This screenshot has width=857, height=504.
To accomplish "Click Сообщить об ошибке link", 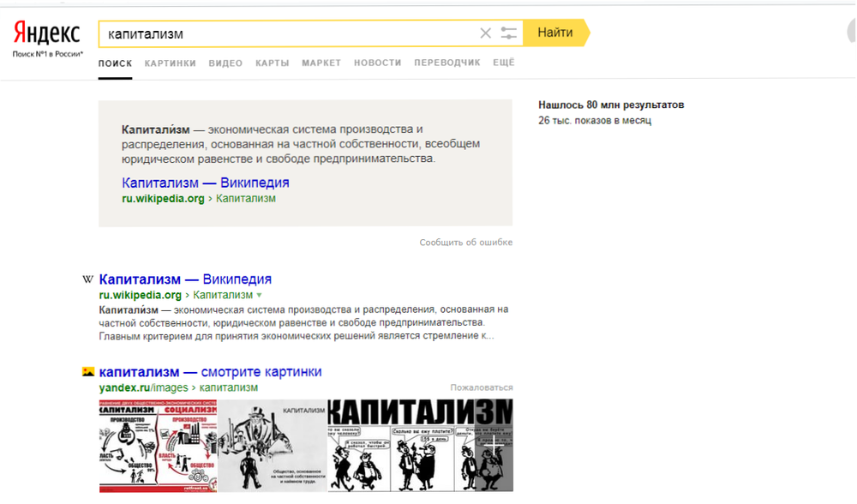I will click(x=465, y=243).
